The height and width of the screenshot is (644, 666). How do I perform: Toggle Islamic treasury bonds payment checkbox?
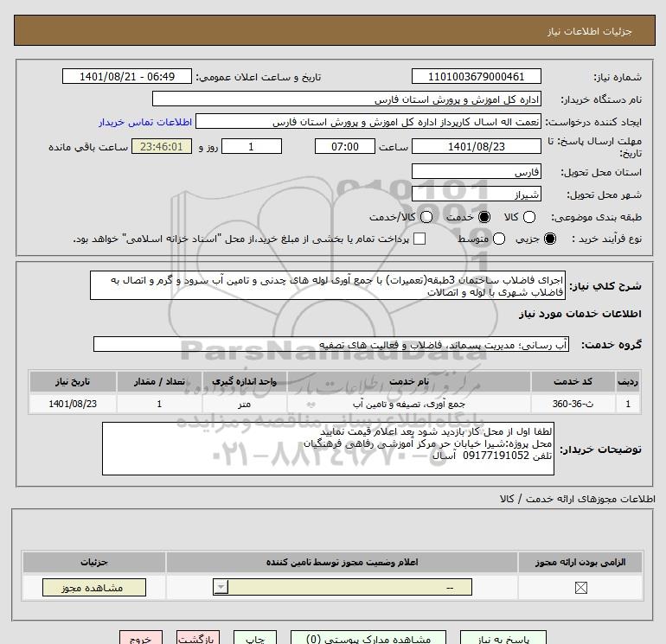pos(419,239)
